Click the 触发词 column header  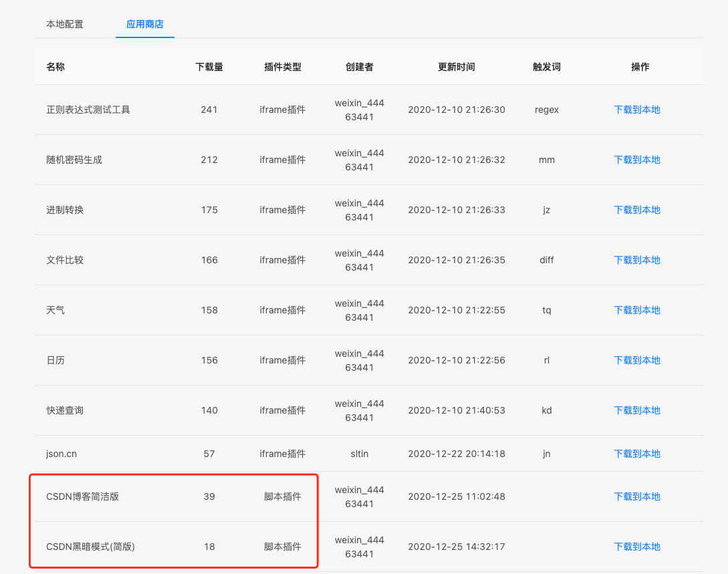click(546, 67)
